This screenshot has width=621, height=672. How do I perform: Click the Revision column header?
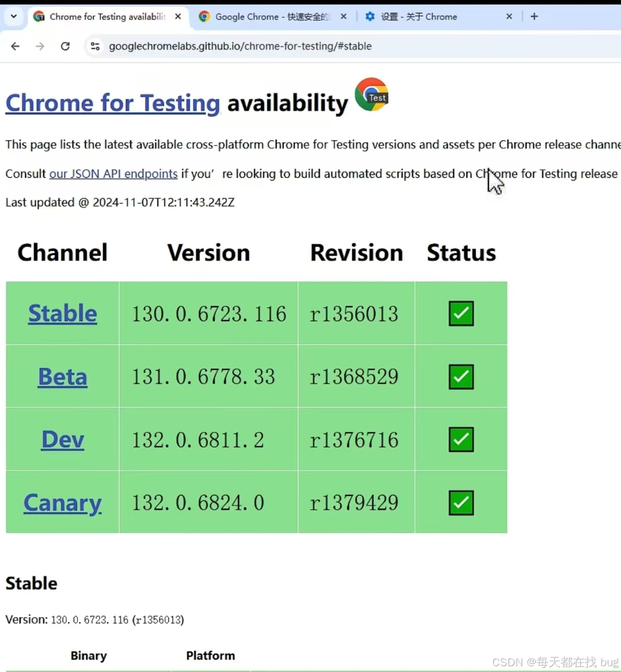click(x=356, y=253)
